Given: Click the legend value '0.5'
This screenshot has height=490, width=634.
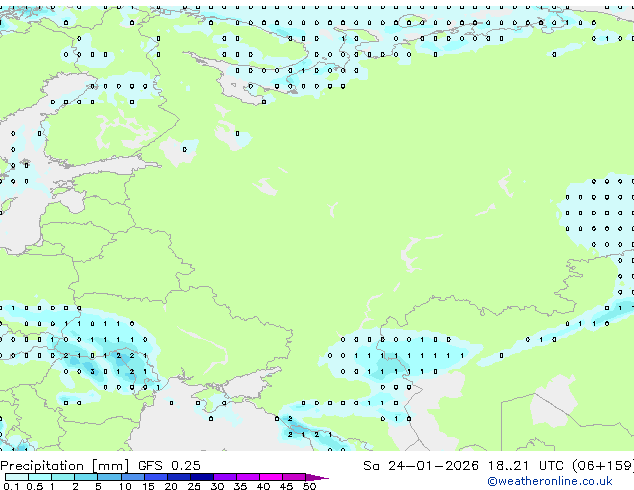Looking at the screenshot, I should pyautogui.click(x=35, y=486).
